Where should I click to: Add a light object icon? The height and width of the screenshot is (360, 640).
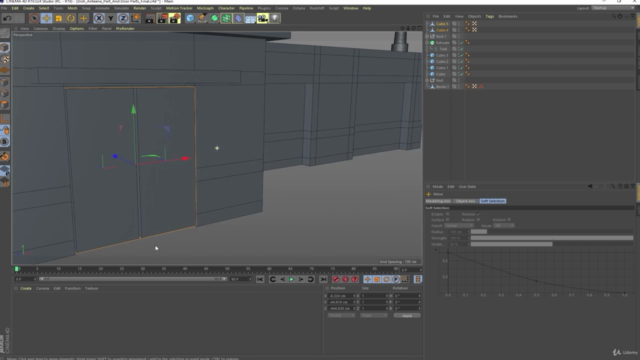[275, 18]
